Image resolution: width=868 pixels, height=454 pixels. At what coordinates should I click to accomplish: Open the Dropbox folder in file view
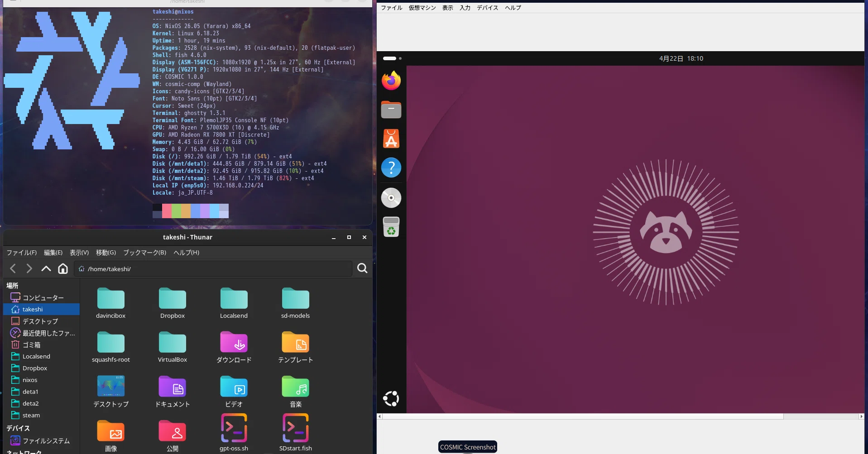pos(173,303)
